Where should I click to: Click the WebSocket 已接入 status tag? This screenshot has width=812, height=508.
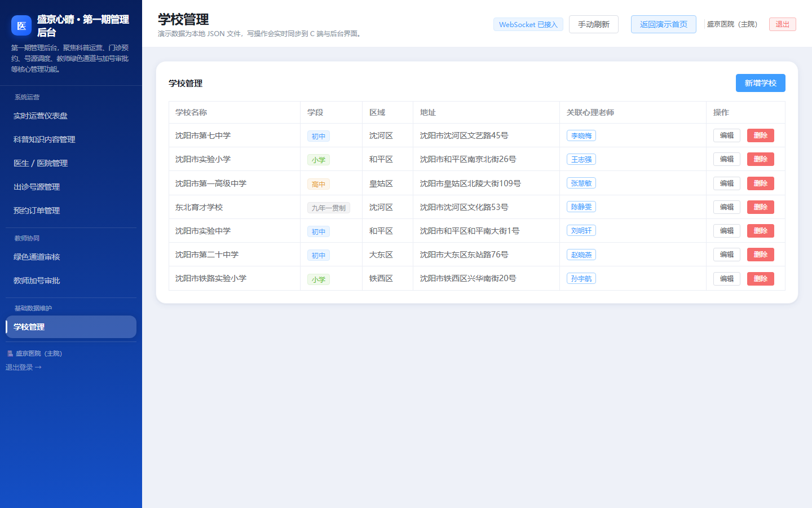528,24
